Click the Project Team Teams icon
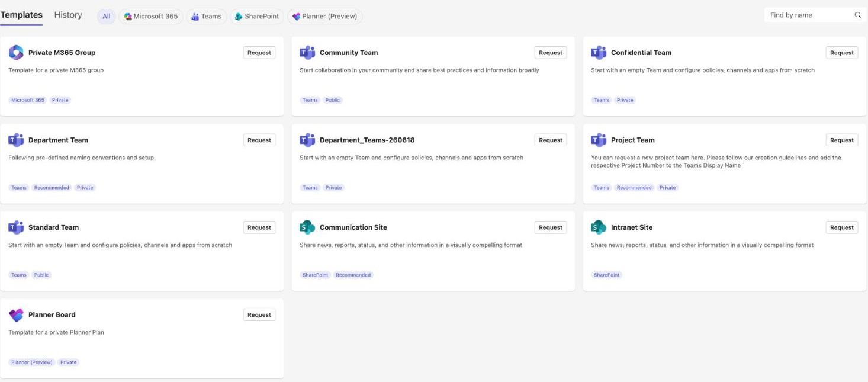The height and width of the screenshot is (382, 868). coord(599,140)
